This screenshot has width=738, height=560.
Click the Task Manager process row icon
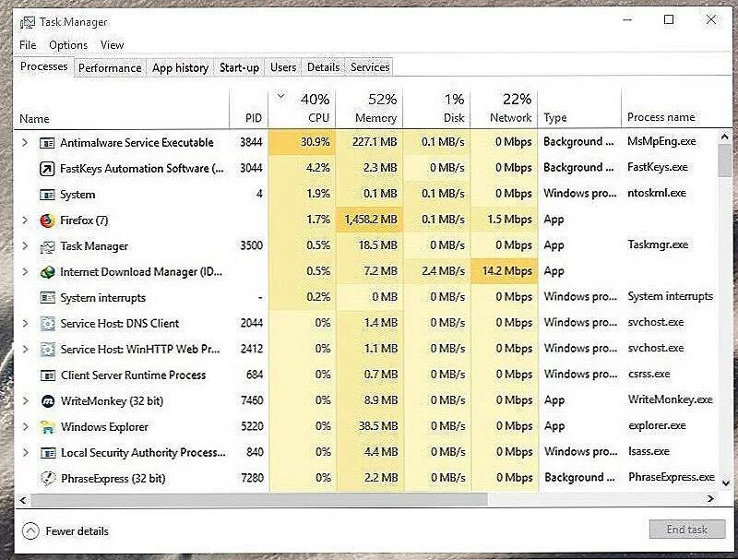(47, 246)
